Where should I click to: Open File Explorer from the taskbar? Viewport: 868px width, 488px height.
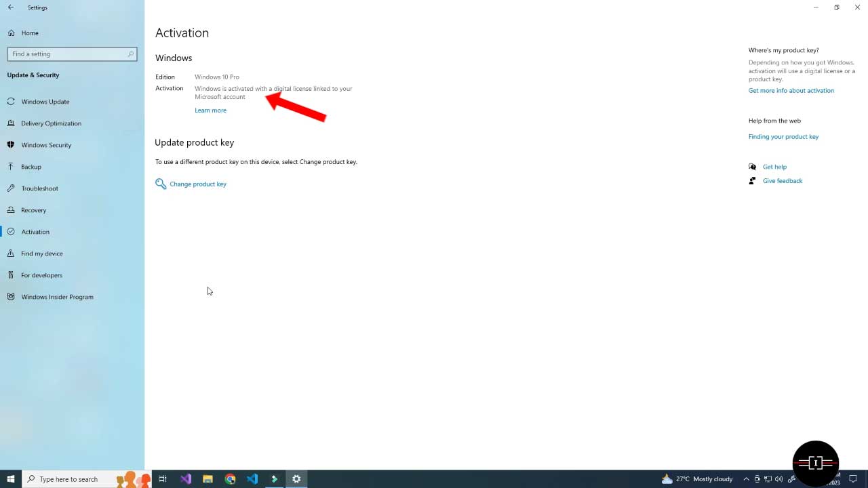click(208, 479)
